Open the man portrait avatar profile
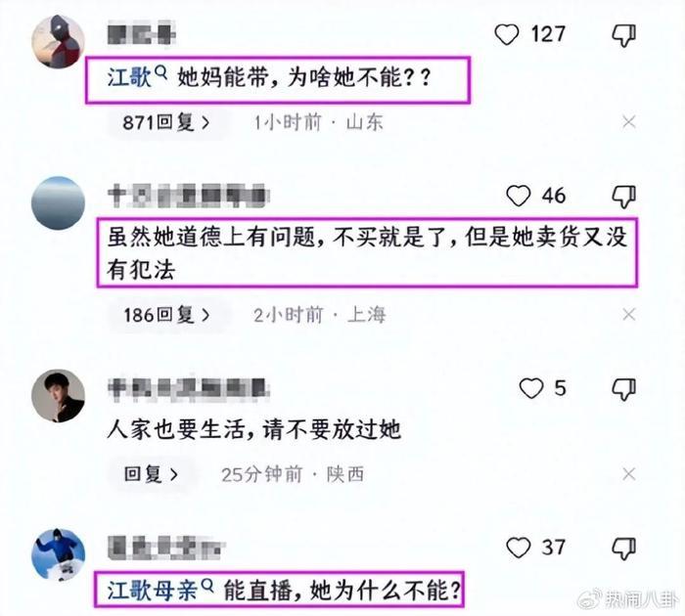Screen dimensions: 685x616 click(58, 396)
